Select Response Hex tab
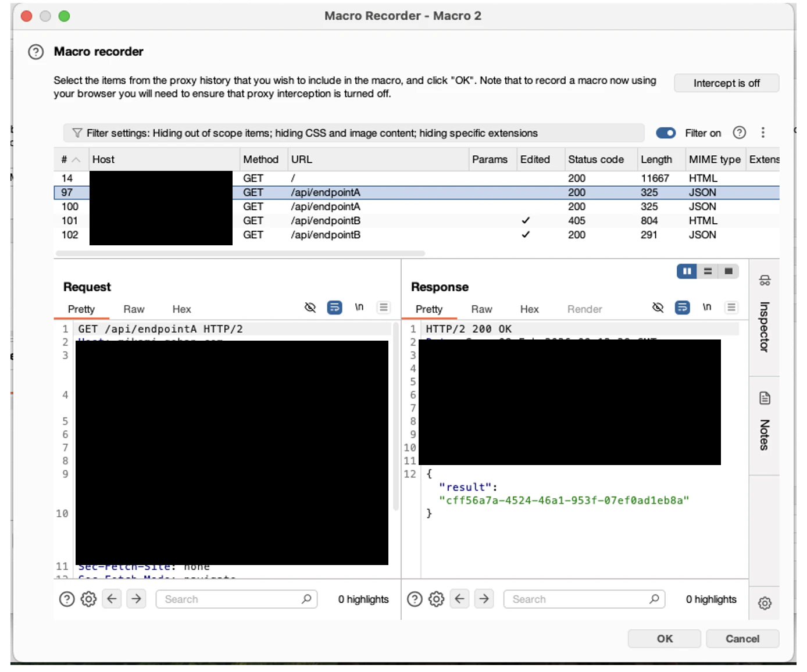The width and height of the screenshot is (807, 672). point(529,309)
